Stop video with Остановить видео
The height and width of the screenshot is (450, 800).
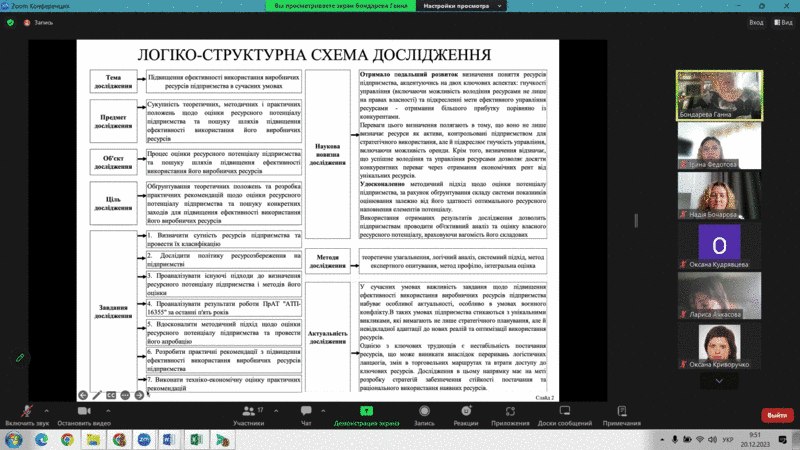tap(84, 415)
